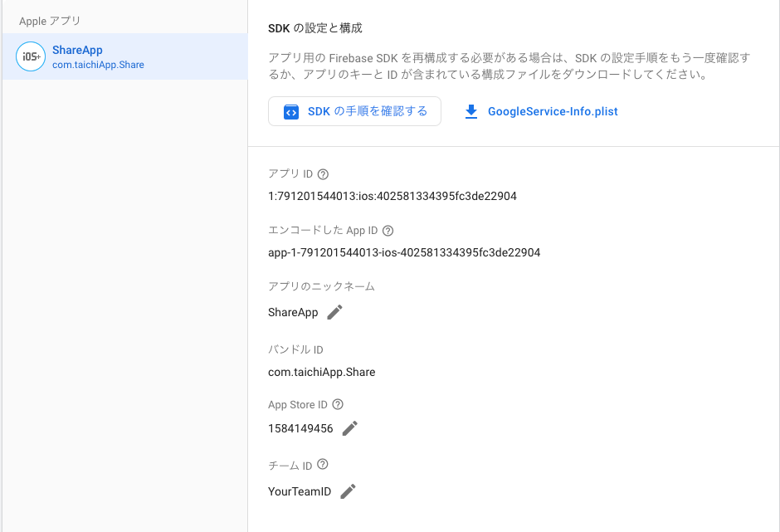Click the SDK の設定と構成 heading
780x532 pixels.
[314, 28]
